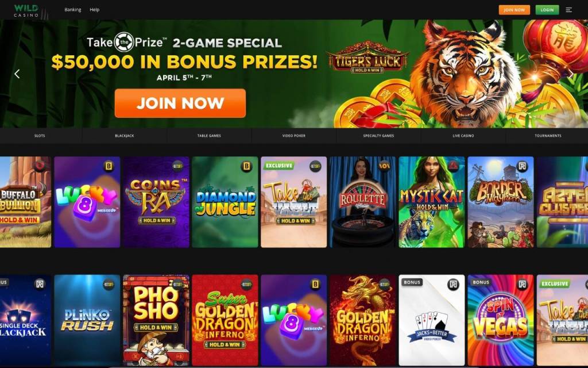
Task: Go to previous banner slide arrow
Action: tap(17, 74)
